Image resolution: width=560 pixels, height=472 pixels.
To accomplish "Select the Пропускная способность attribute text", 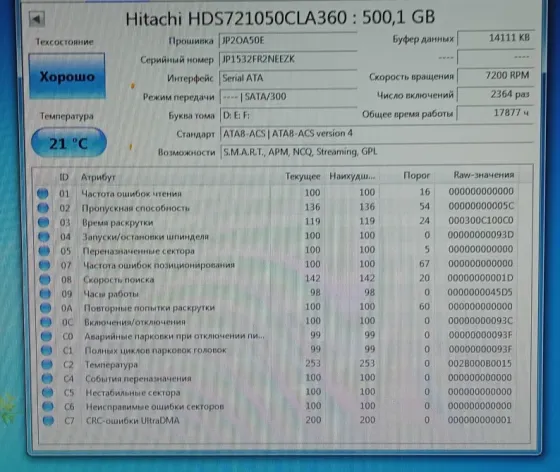I will pyautogui.click(x=136, y=208).
